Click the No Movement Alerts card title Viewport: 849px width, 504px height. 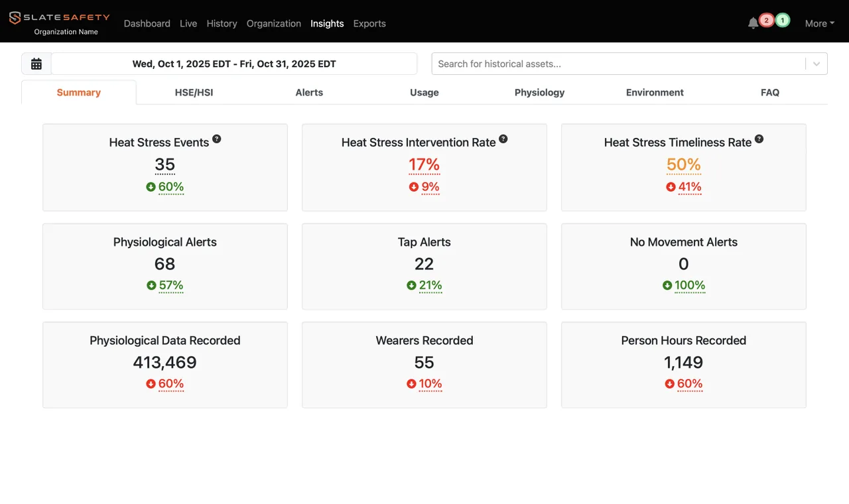[684, 242]
